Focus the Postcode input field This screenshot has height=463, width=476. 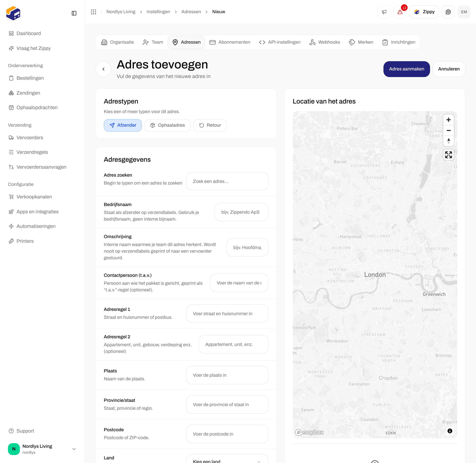click(227, 434)
